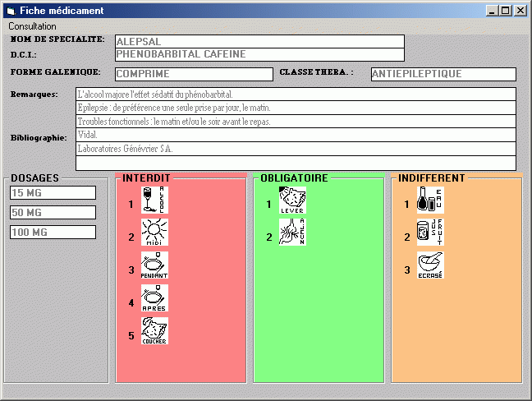This screenshot has width=532, height=401.
Task: Click the Bibliographie label
Action: point(39,137)
